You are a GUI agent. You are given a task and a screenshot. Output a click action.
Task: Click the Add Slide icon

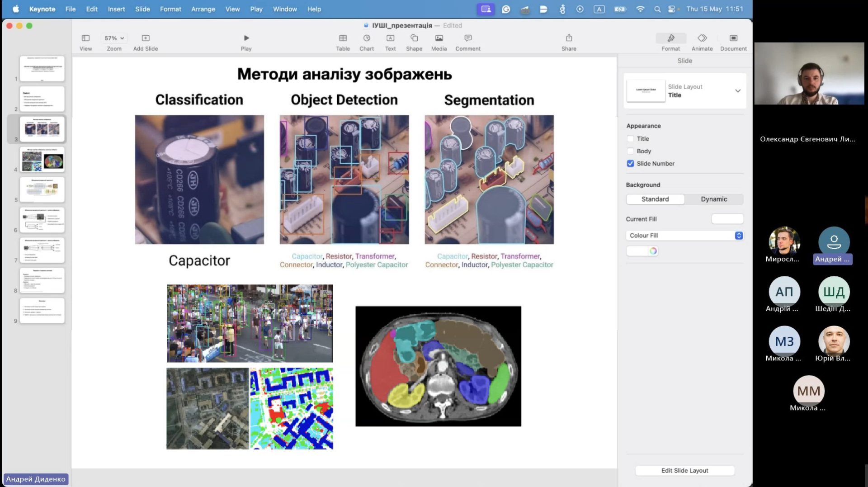[146, 38]
